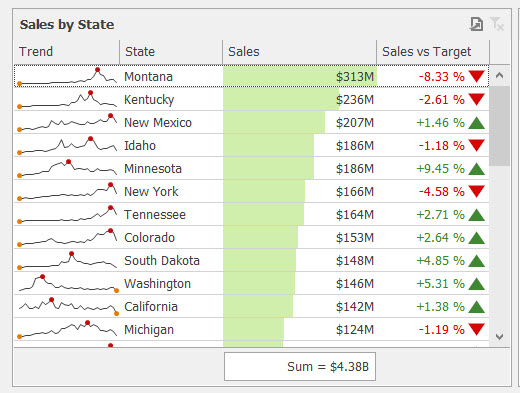The height and width of the screenshot is (393, 520).
Task: Click the New York $166M sales bar
Action: click(x=264, y=192)
